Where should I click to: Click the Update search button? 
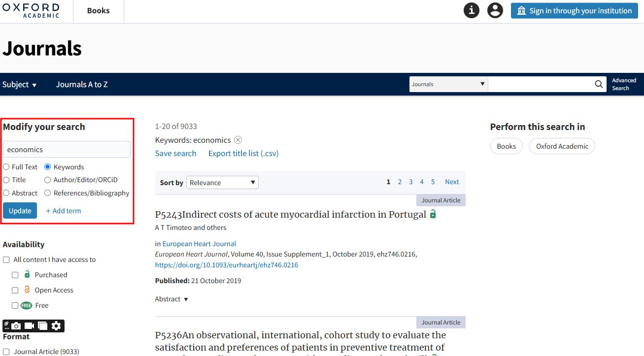pos(20,211)
